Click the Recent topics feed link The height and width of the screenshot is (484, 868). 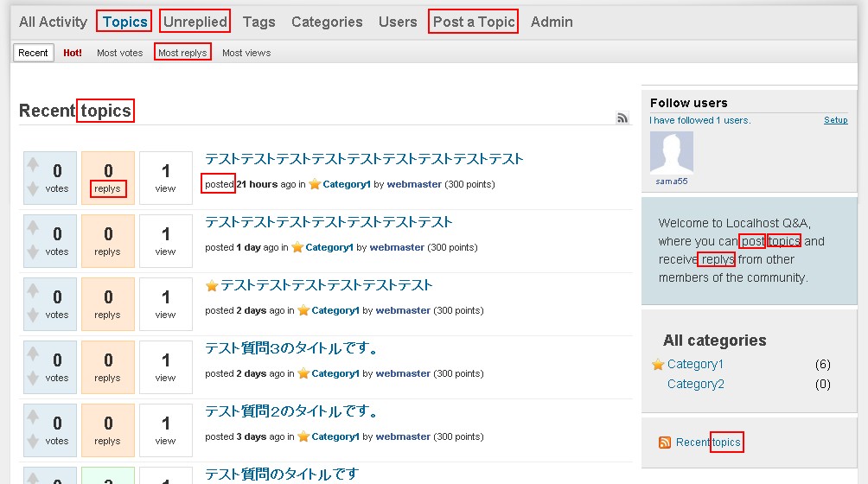(x=708, y=443)
